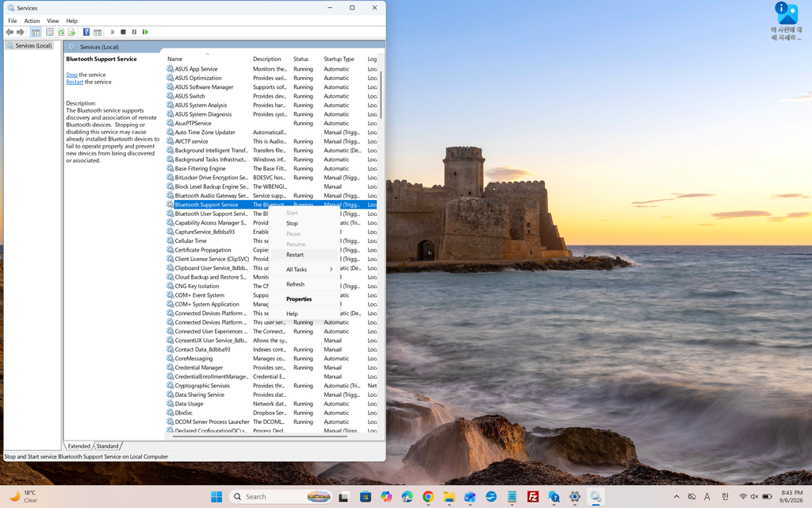Open Help via the blue question mark icon
Viewport: 812px width, 508px height.
(86, 32)
